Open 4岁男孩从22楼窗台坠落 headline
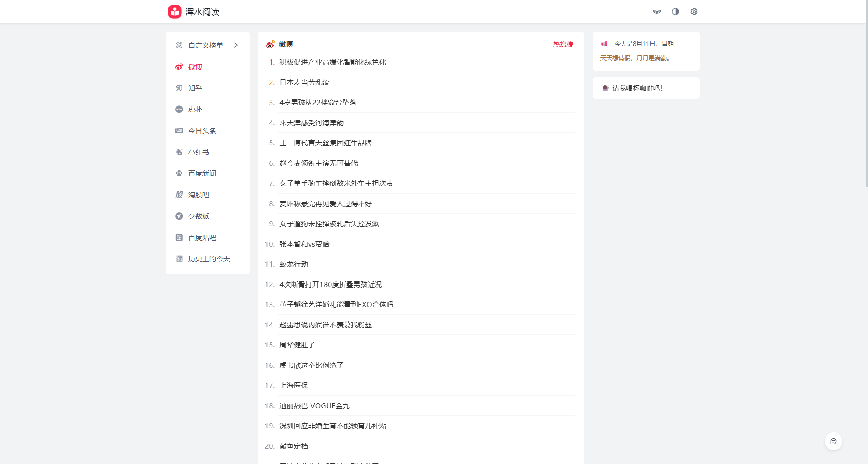Image resolution: width=868 pixels, height=464 pixels. [318, 102]
